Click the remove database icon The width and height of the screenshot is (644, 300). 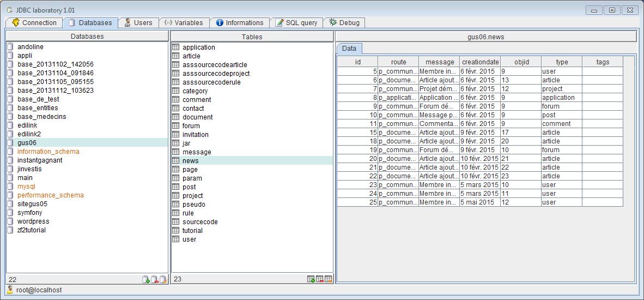click(154, 279)
